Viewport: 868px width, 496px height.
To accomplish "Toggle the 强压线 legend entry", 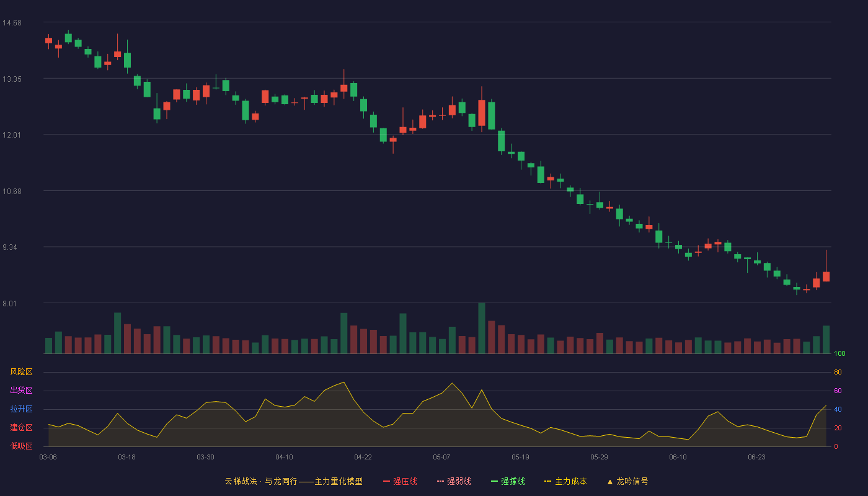I will point(400,481).
